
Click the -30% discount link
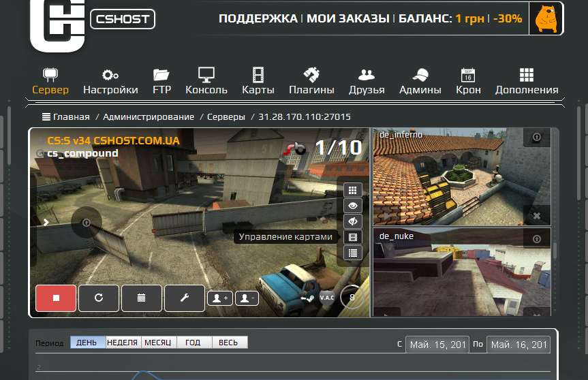508,18
